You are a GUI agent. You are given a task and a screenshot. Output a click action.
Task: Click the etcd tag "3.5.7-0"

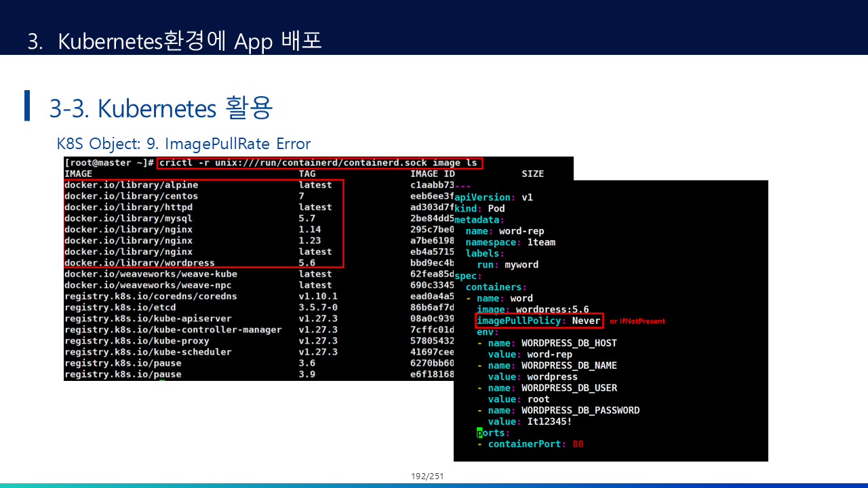pyautogui.click(x=318, y=308)
